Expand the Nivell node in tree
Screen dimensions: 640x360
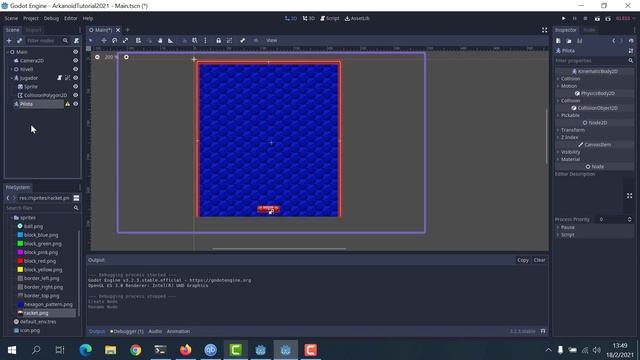coord(11,69)
